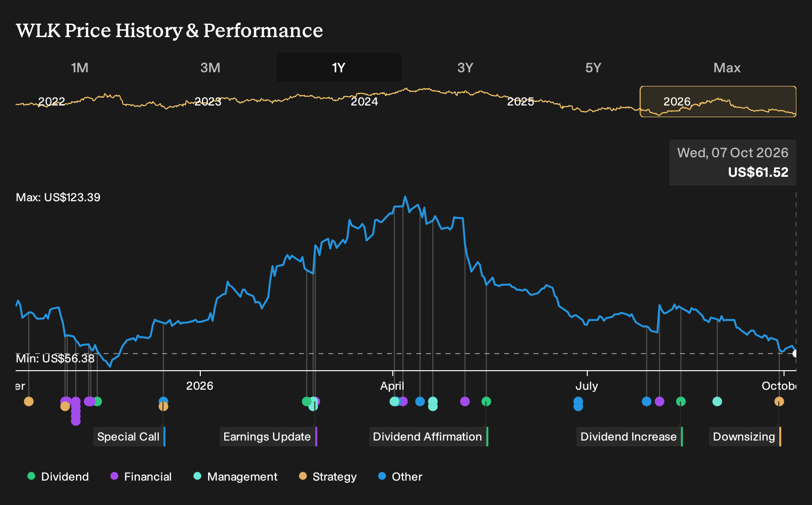Click the orange Strategy marker above Downsizing
The image size is (812, 505).
click(779, 401)
